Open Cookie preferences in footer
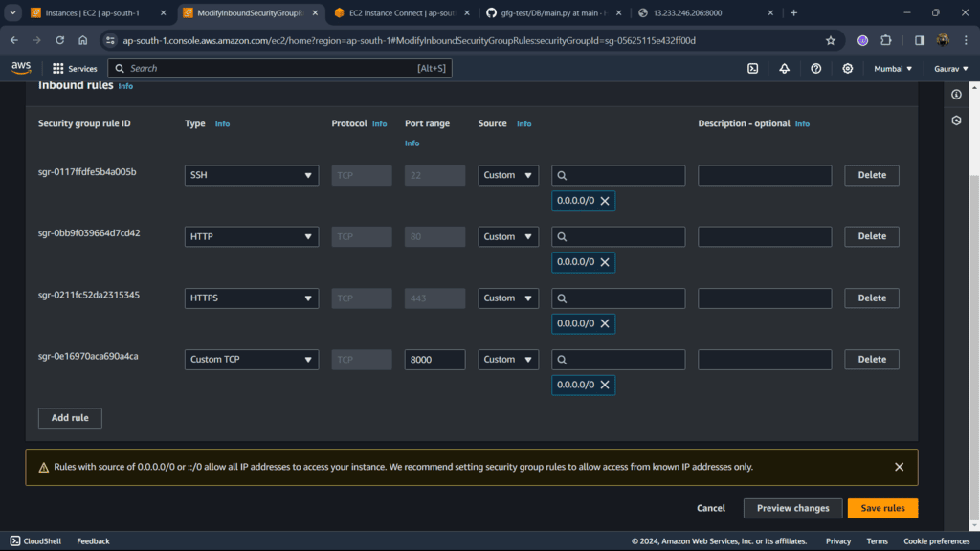The height and width of the screenshot is (551, 980). tap(936, 541)
